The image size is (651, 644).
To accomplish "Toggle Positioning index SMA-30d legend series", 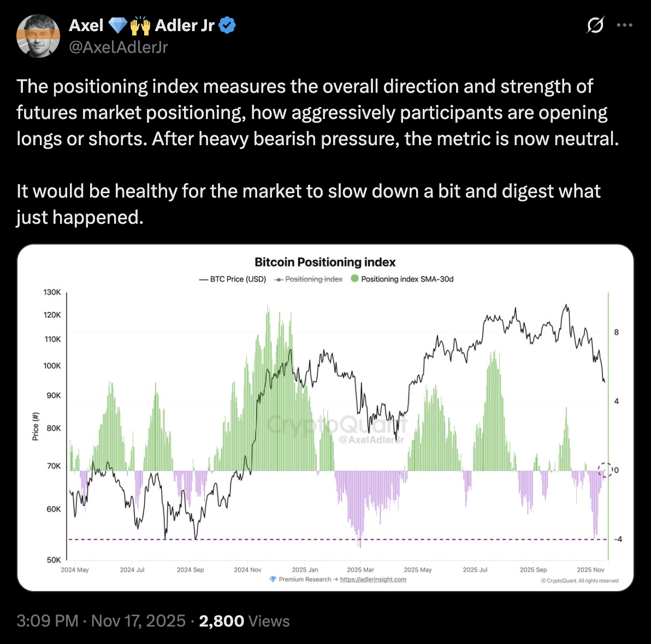I will click(407, 279).
